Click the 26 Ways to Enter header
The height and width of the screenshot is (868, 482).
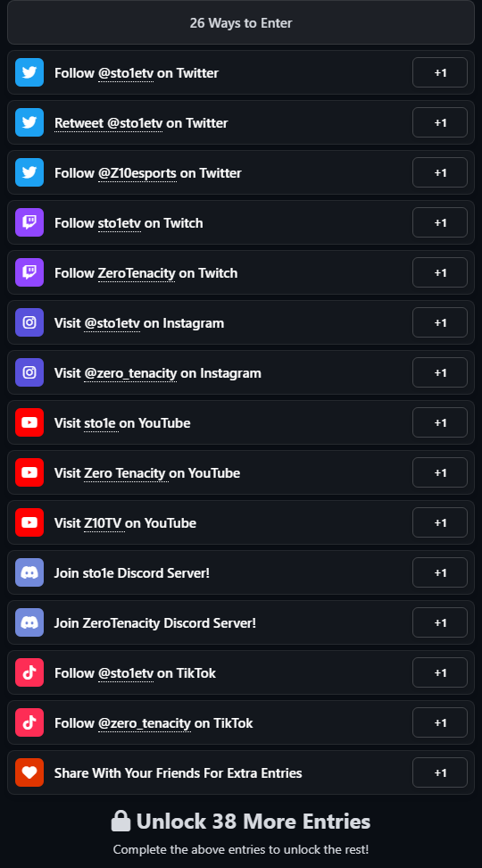coord(241,22)
